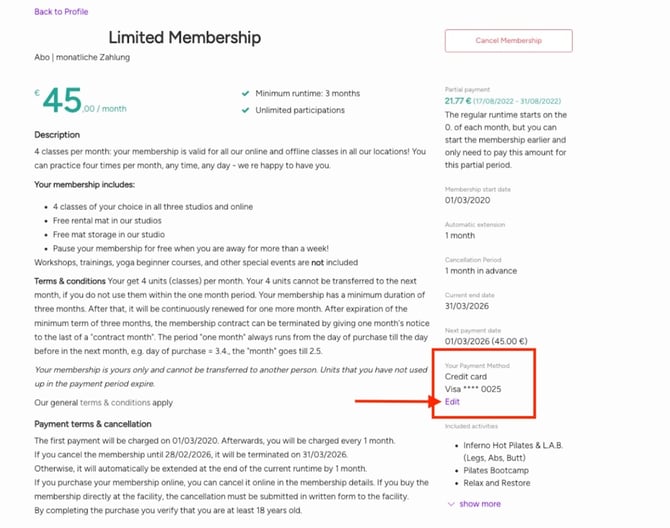This screenshot has height=528, width=670.
Task: Click checkmark icon beside Unlimited participations
Action: pos(245,110)
